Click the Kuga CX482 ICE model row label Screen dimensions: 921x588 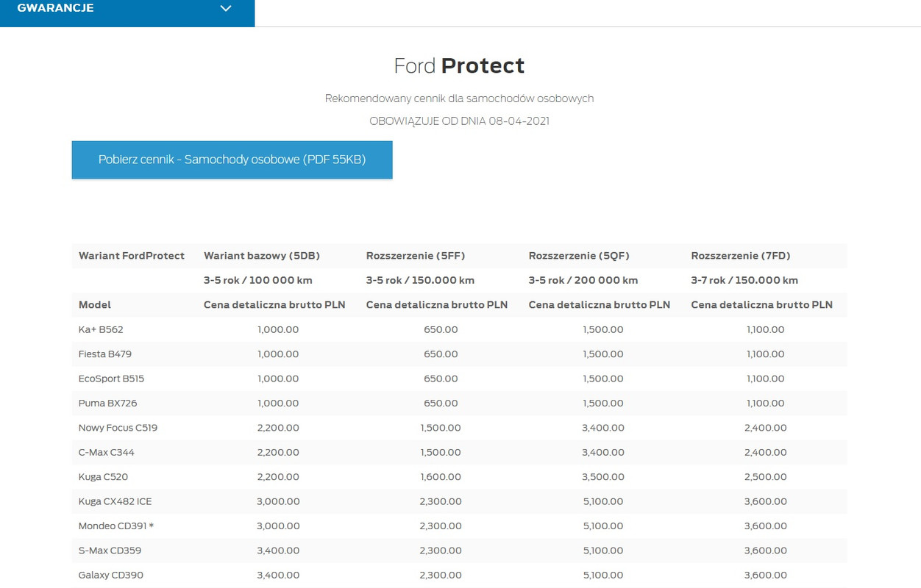[115, 501]
